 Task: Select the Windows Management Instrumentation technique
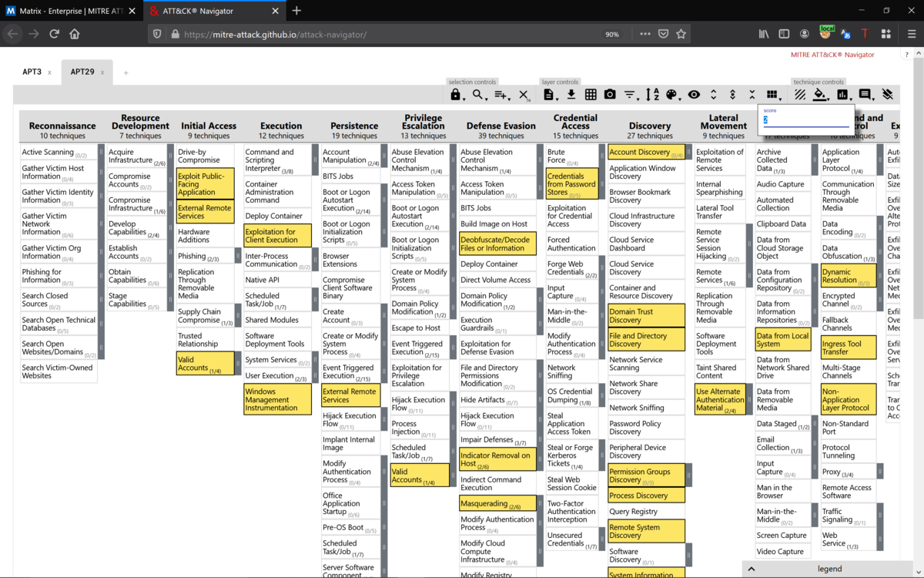(277, 400)
